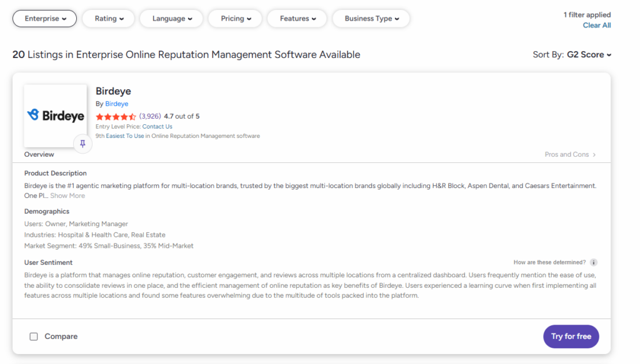Click the pin icon on Birdeye logo
This screenshot has width=640, height=364.
point(82,144)
